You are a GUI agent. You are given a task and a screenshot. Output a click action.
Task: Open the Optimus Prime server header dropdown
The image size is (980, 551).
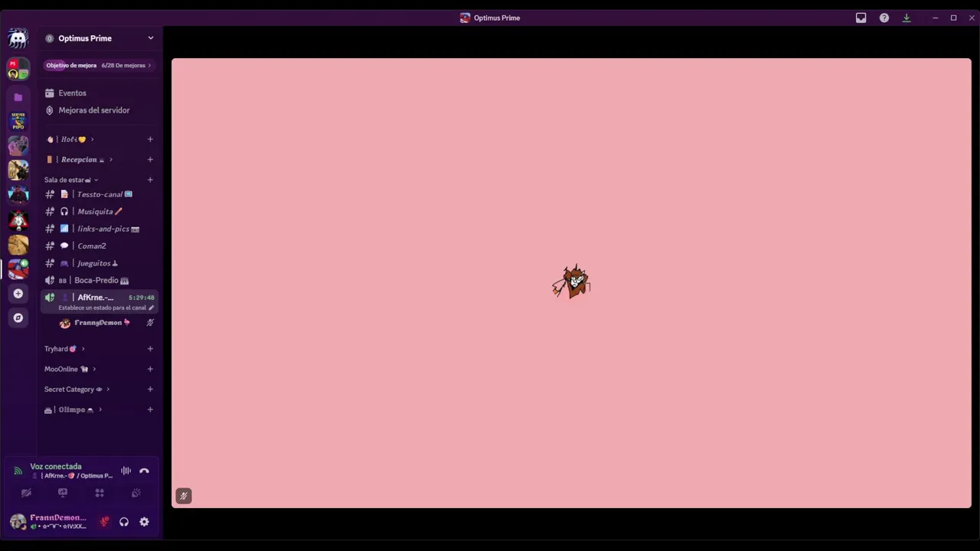click(100, 38)
